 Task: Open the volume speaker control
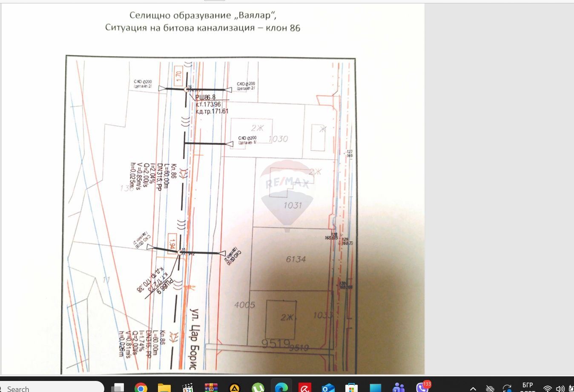point(560,388)
